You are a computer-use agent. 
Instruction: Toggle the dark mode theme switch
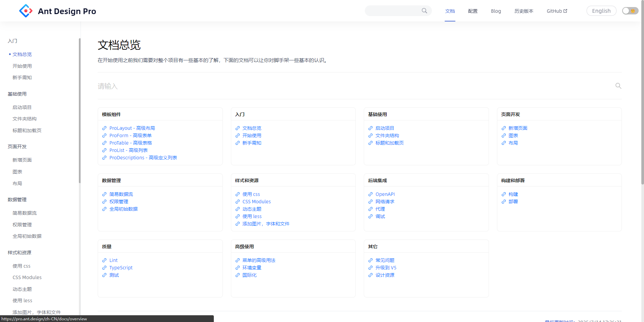(x=630, y=11)
